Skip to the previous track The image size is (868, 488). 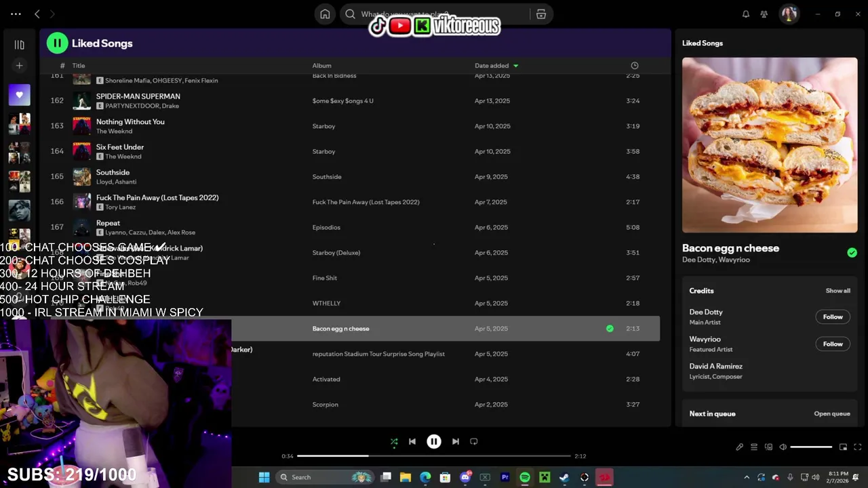[x=412, y=442]
